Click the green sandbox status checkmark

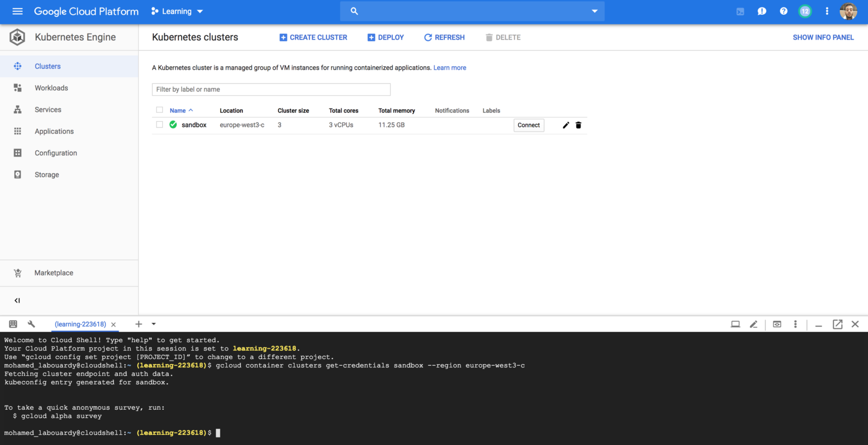click(173, 125)
